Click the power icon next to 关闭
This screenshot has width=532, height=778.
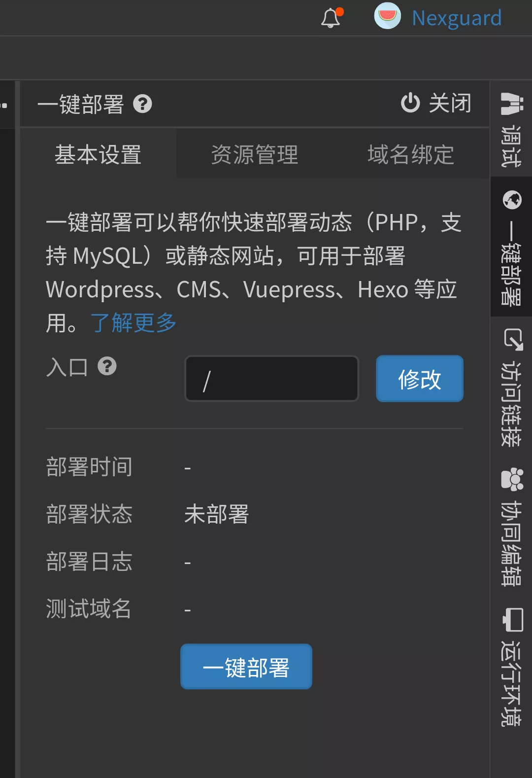(x=410, y=103)
